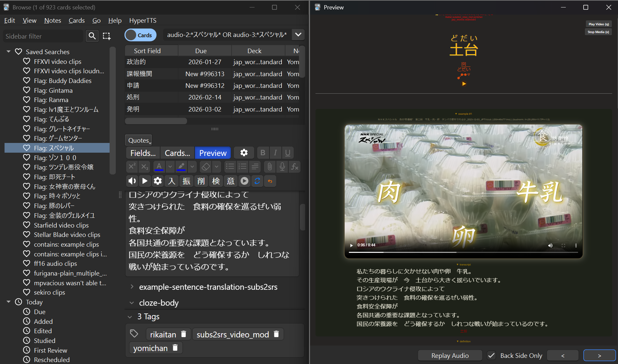
Task: Open the text color picker dropdown
Action: (x=170, y=167)
